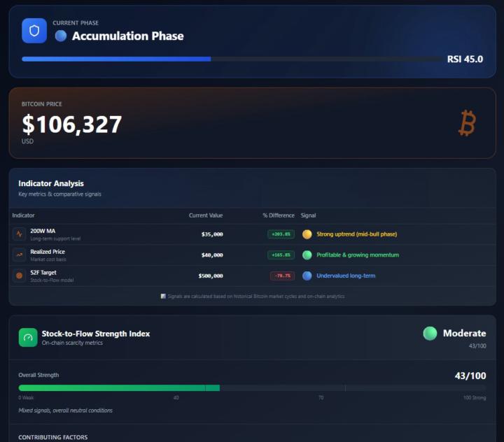The width and height of the screenshot is (504, 442).
Task: Click the green gauge Stock-to-Flow icon
Action: coord(28,337)
